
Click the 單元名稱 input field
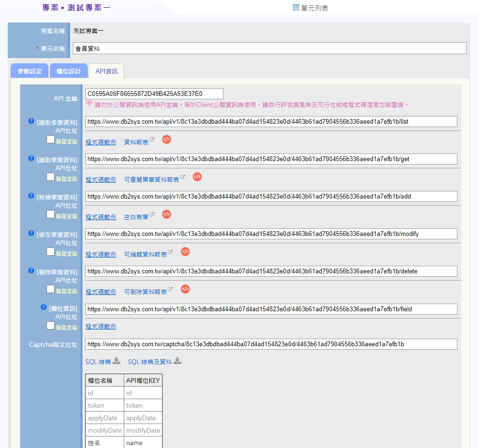click(x=269, y=48)
